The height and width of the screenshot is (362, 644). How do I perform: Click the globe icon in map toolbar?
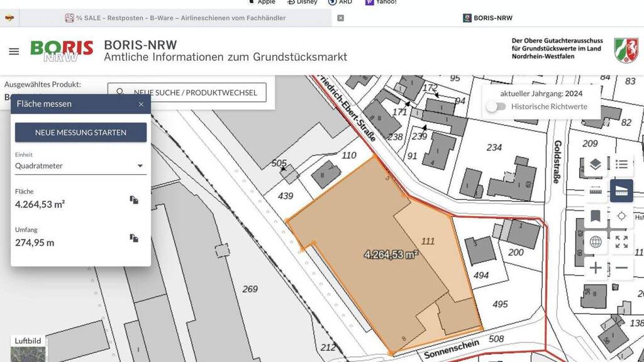tap(596, 242)
